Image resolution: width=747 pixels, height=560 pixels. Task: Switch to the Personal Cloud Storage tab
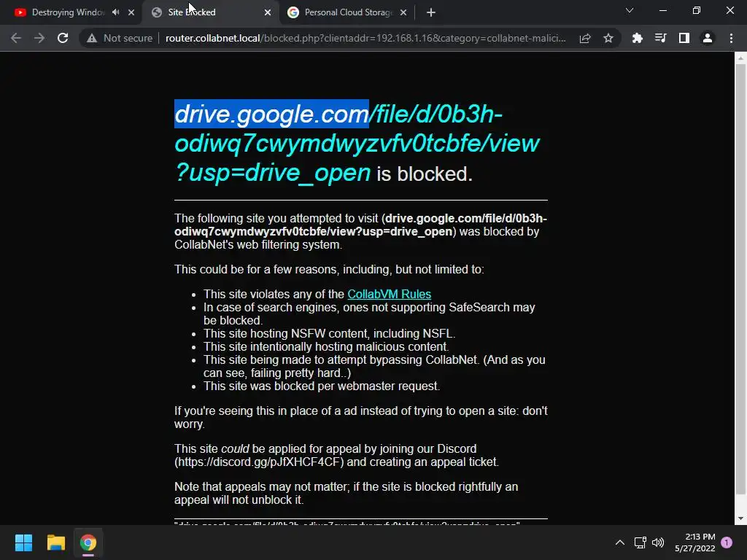pyautogui.click(x=348, y=12)
